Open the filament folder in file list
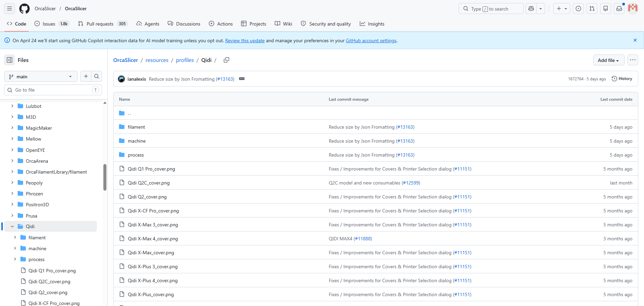 tap(136, 127)
